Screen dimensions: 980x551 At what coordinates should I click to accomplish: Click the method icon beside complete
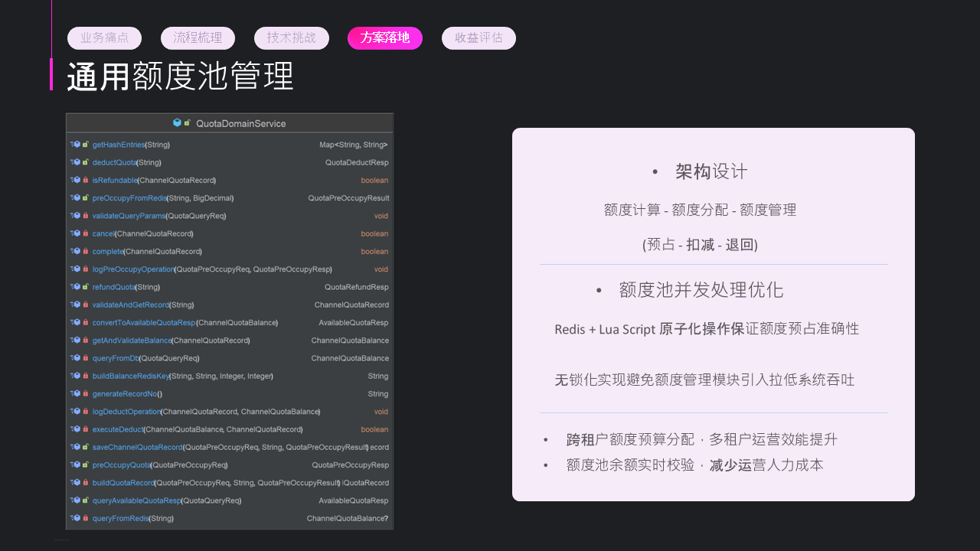coord(77,251)
